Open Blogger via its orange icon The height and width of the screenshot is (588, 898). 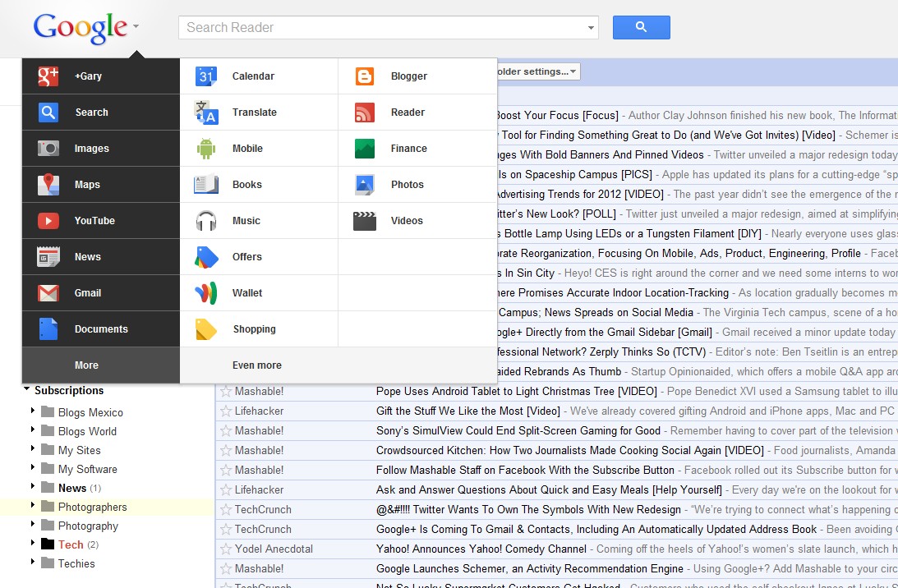coord(365,76)
